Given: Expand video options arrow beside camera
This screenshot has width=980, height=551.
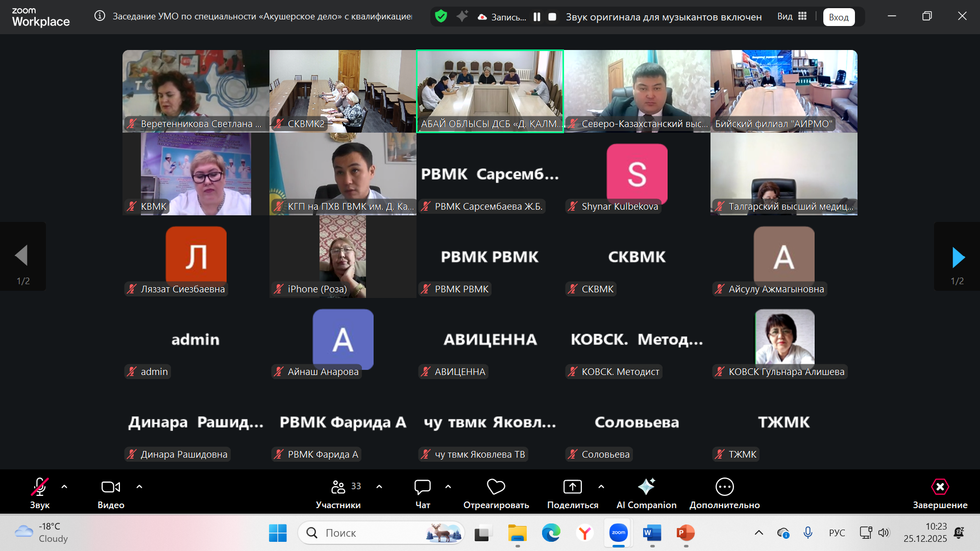Looking at the screenshot, I should (139, 487).
